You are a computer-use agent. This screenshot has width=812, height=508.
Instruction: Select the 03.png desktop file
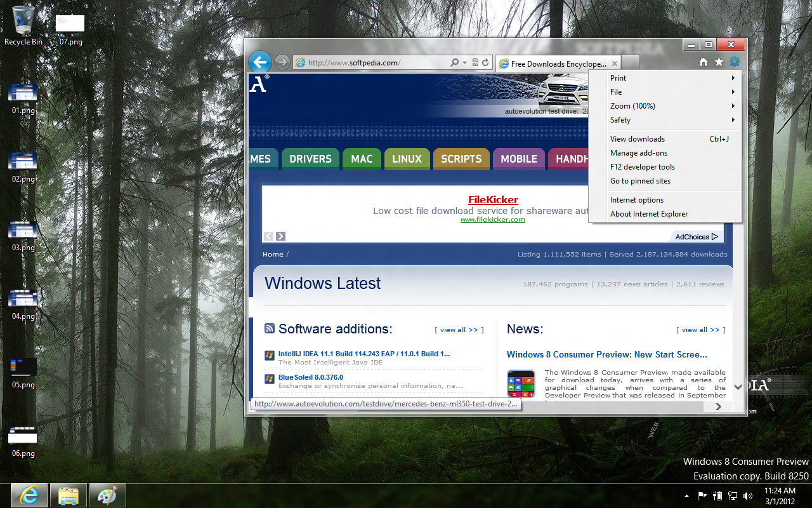tap(23, 236)
